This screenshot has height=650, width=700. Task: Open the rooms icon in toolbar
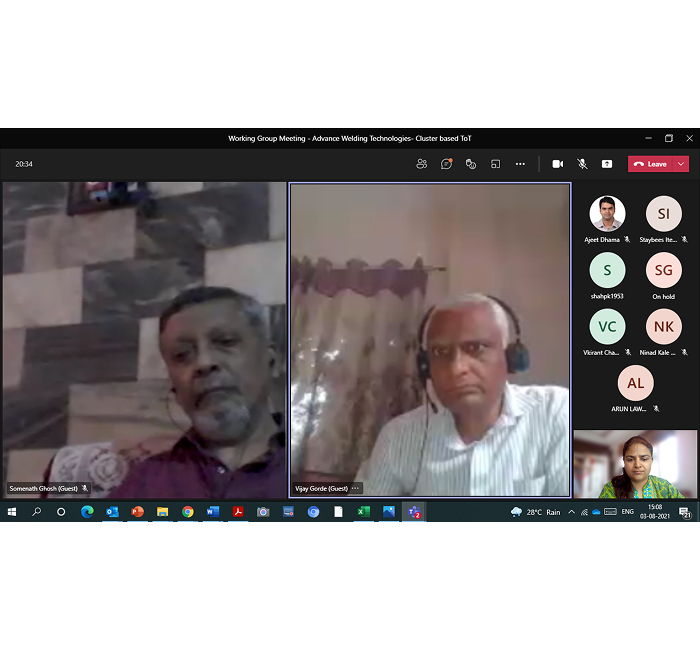495,164
